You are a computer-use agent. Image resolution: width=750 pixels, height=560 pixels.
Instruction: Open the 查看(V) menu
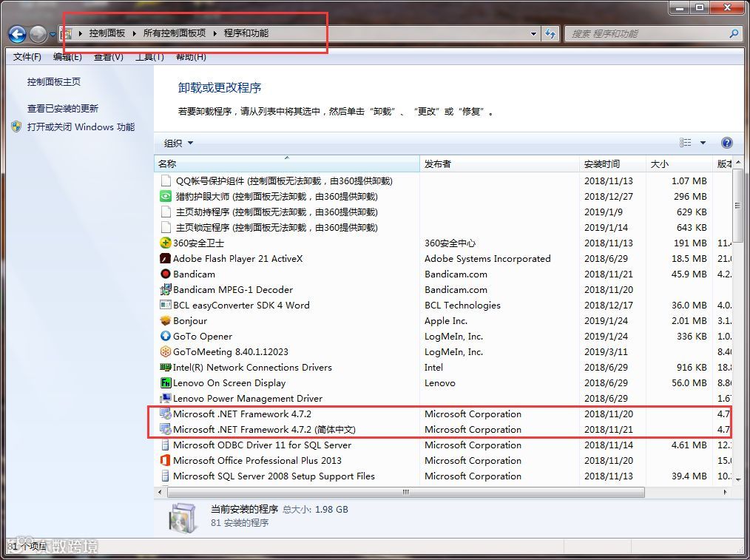point(109,57)
